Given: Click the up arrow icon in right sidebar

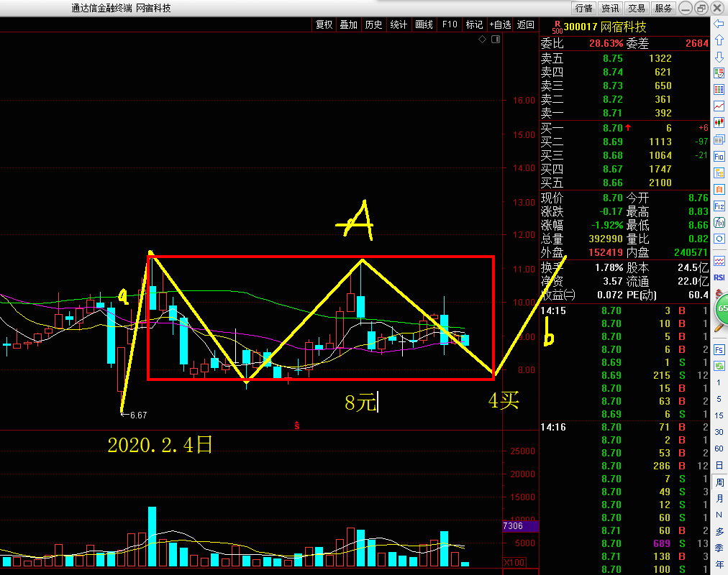Looking at the screenshot, I should coord(719,40).
